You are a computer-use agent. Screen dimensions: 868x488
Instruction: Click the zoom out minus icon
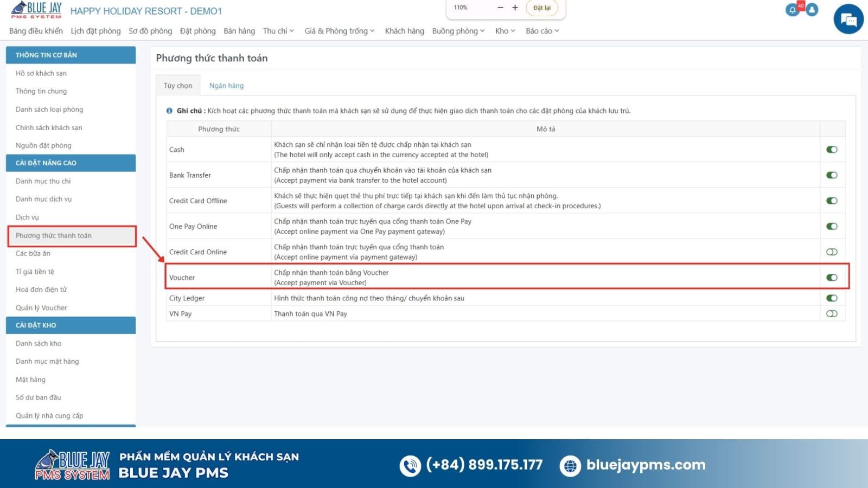pyautogui.click(x=500, y=8)
